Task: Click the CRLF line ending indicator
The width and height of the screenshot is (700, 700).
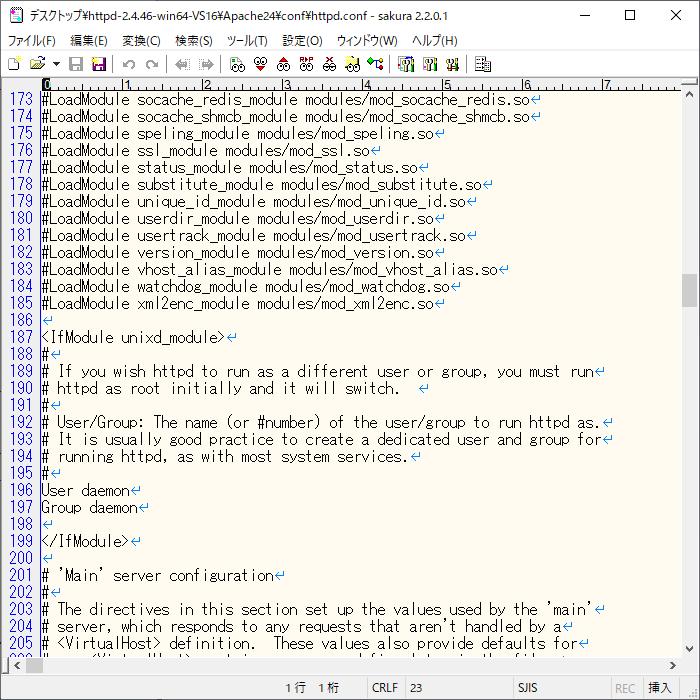Action: 384,688
